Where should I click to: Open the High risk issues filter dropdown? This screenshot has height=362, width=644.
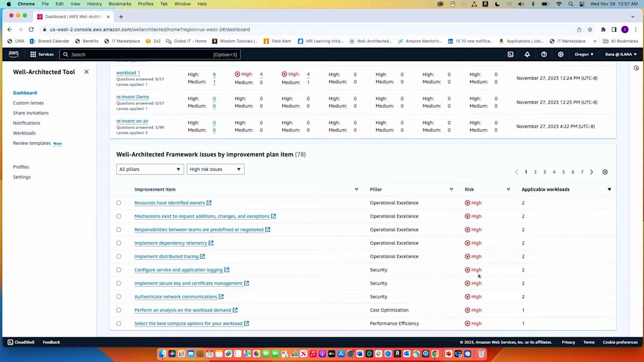pyautogui.click(x=215, y=169)
